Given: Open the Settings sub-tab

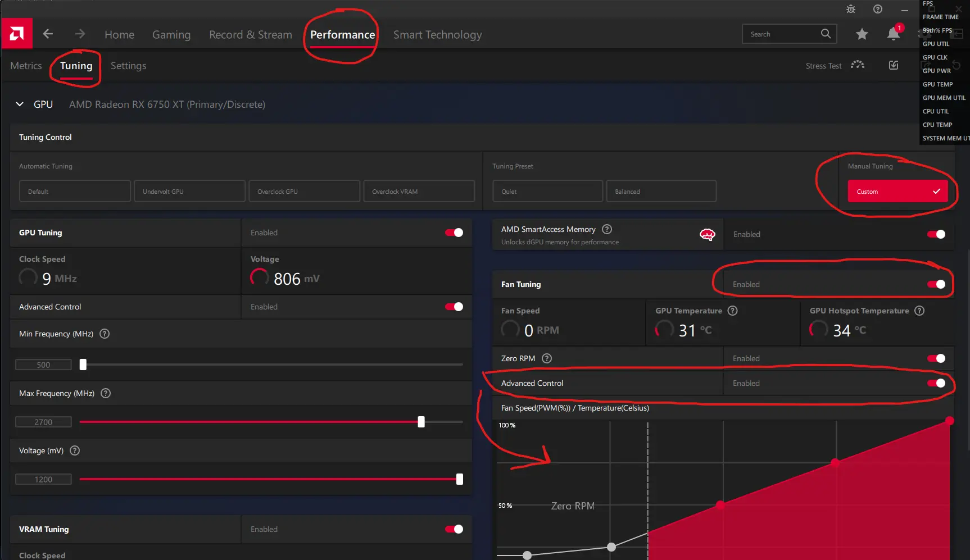Looking at the screenshot, I should pos(129,66).
